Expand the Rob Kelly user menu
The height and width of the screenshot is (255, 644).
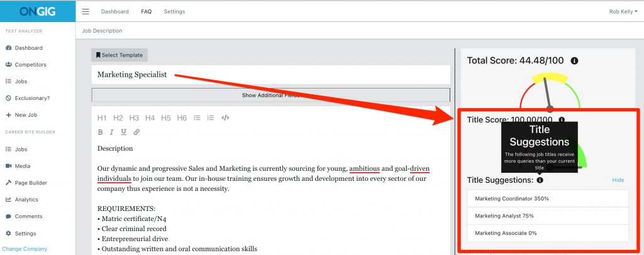coord(623,12)
